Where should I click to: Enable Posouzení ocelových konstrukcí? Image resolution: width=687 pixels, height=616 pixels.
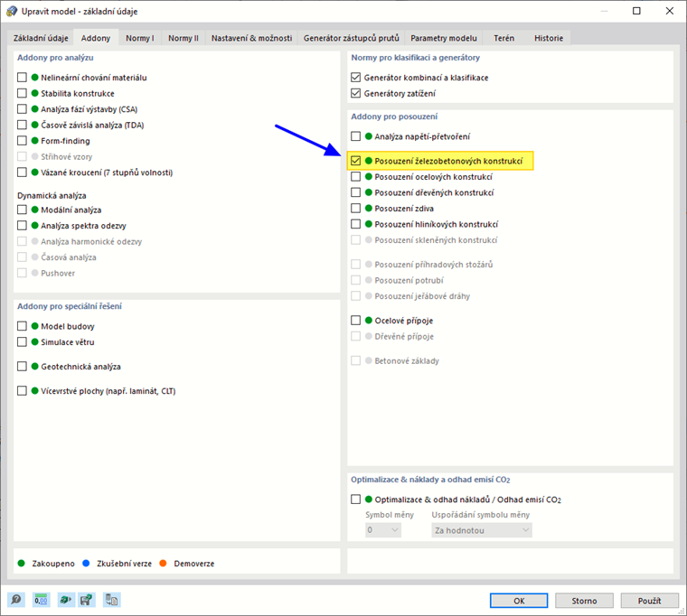click(356, 176)
